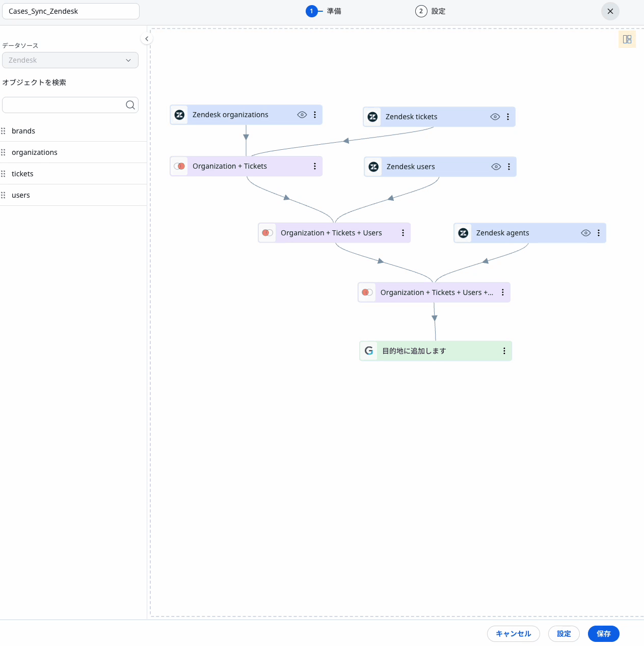The image size is (644, 646).
Task: Click the blue 保存 button
Action: (604, 634)
